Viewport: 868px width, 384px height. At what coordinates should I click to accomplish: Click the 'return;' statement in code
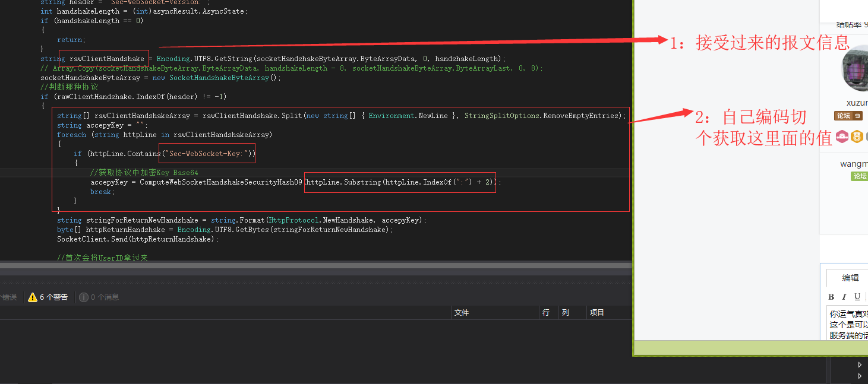71,40
